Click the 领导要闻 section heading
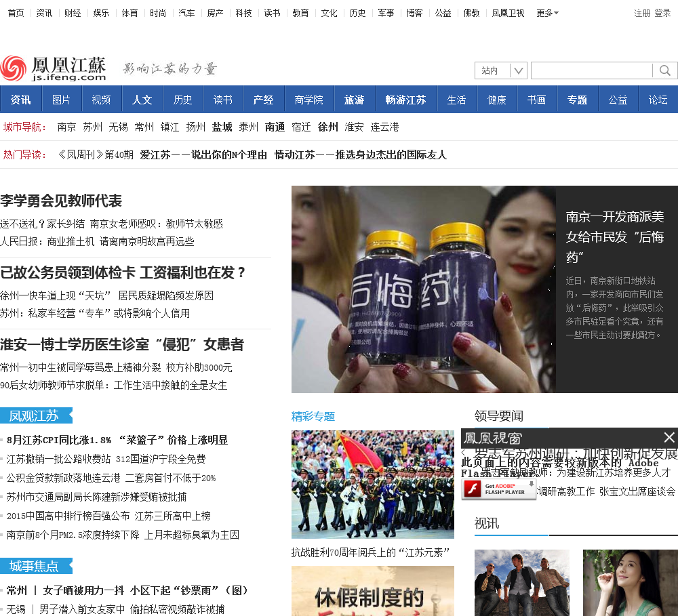Image resolution: width=678 pixels, height=616 pixels. pos(498,416)
